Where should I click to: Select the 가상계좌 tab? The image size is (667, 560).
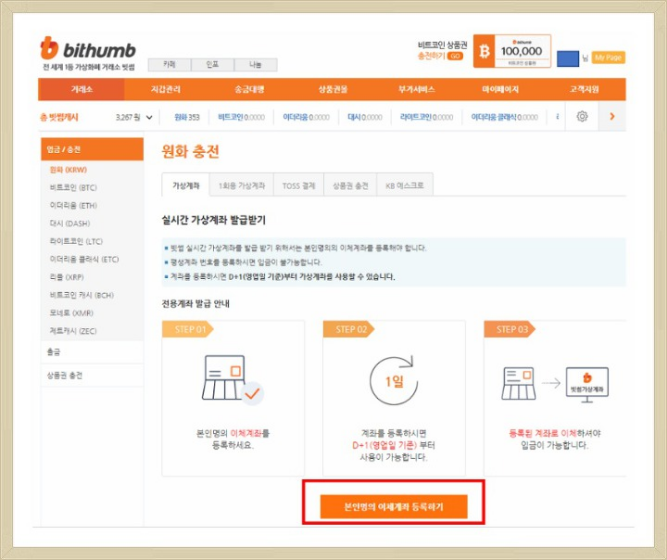(x=186, y=185)
